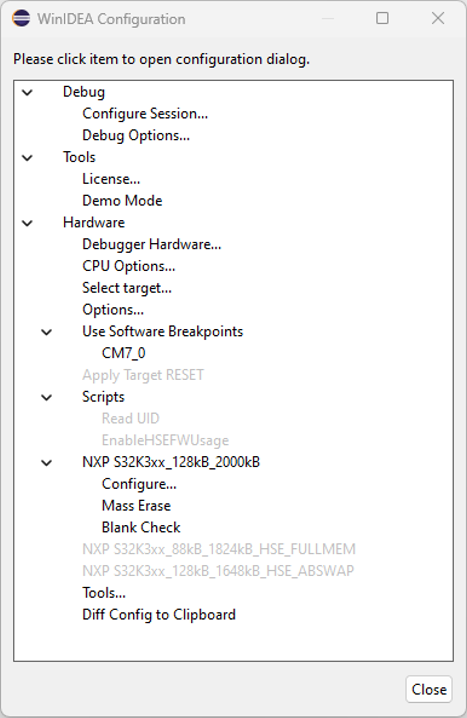Open Configure Session dialog

pyautogui.click(x=145, y=114)
